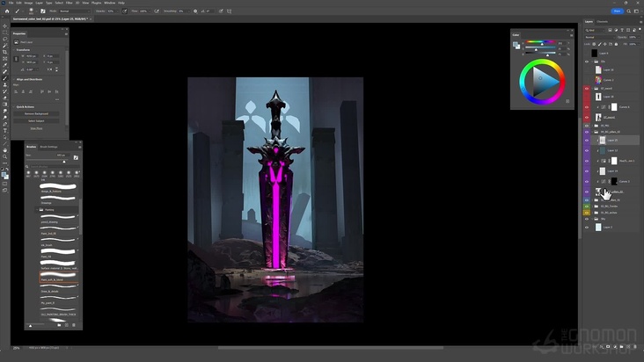Open the File menu

[x=11, y=3]
